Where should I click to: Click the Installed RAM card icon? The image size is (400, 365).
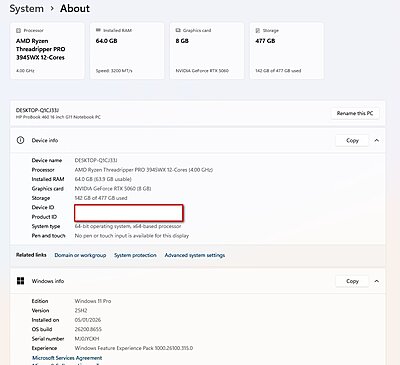[x=98, y=30]
